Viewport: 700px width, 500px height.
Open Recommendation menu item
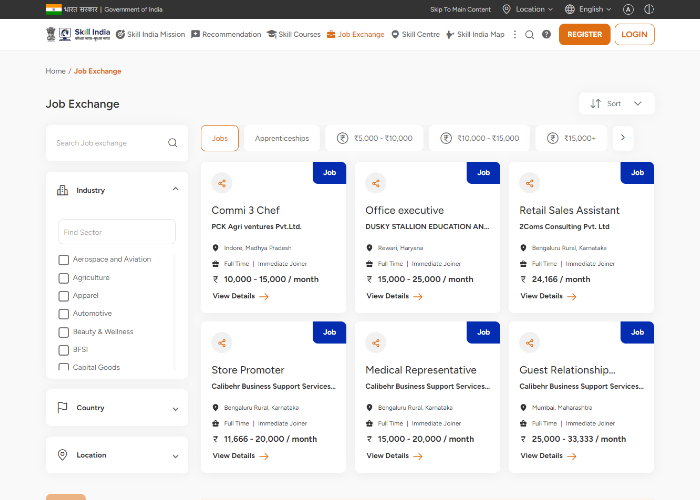(226, 34)
